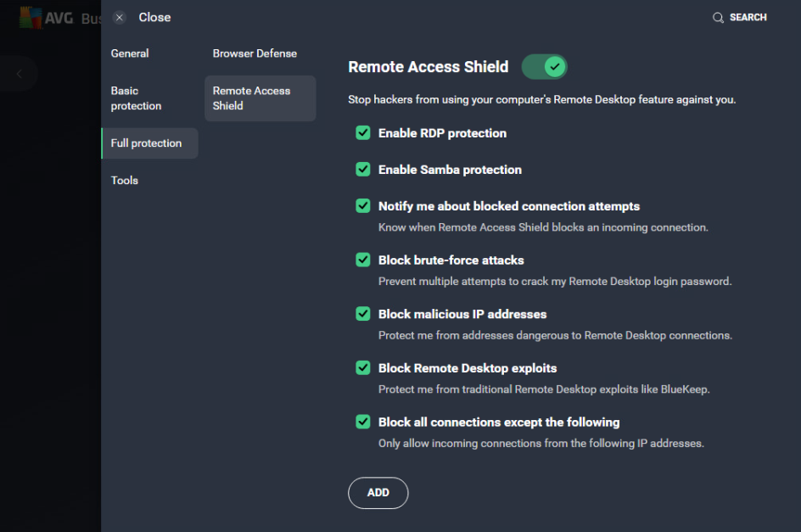Viewport: 801px width, 532px height.
Task: Switch to Browser Defense settings
Action: point(255,53)
